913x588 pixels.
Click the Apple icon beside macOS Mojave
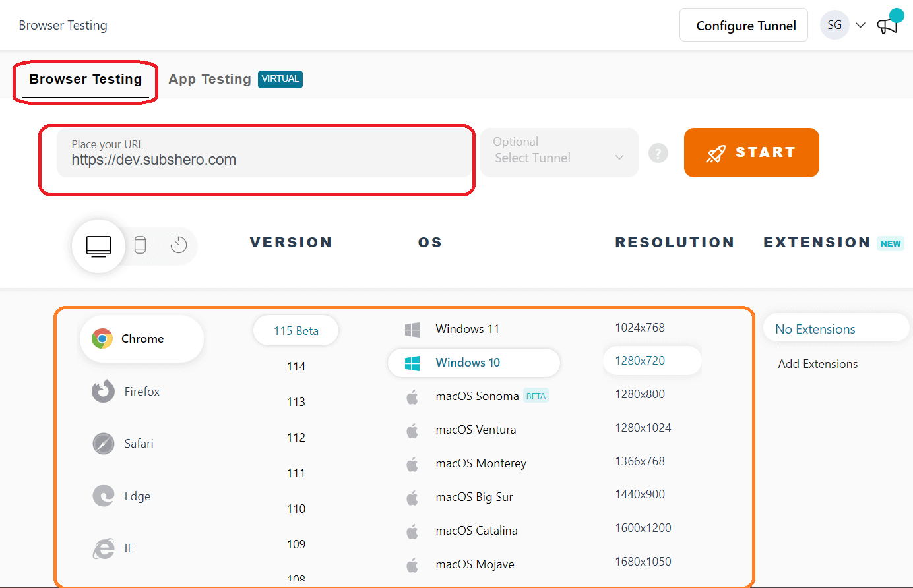pyautogui.click(x=412, y=564)
